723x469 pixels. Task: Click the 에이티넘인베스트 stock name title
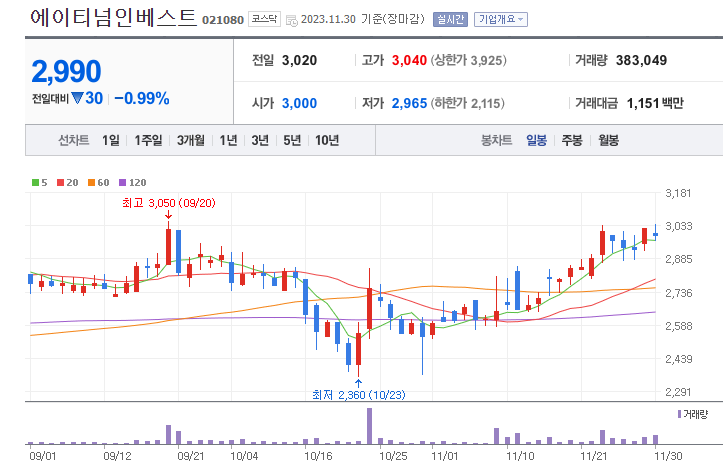click(113, 18)
